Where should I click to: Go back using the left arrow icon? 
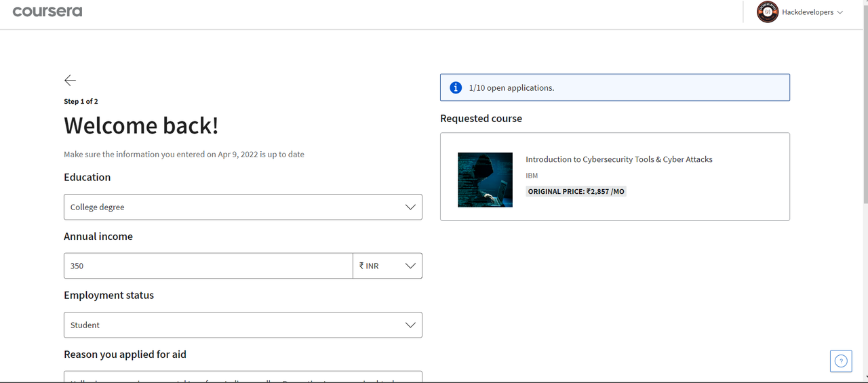(70, 80)
